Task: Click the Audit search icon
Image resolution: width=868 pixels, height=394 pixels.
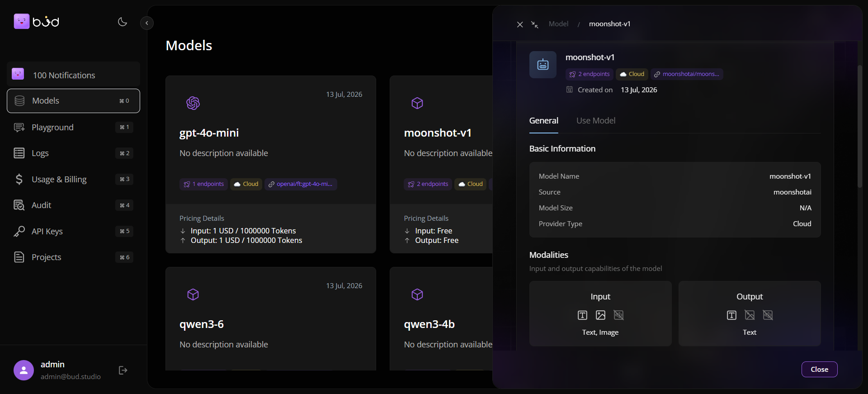Action: pos(19,205)
